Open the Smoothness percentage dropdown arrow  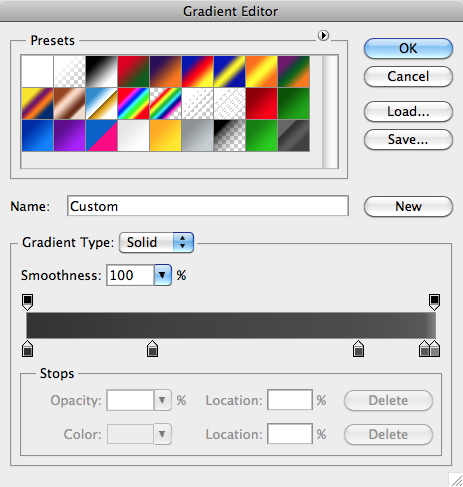coord(163,275)
